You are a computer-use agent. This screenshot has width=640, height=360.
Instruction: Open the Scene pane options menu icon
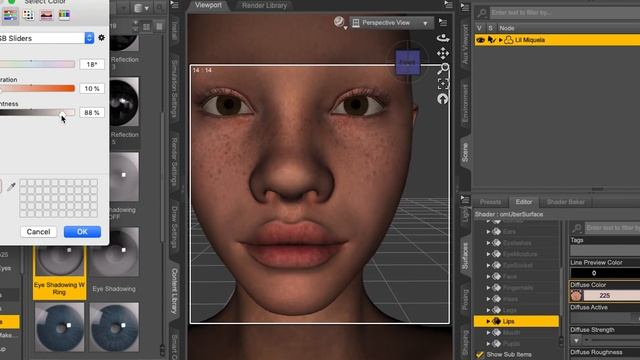coord(465,7)
